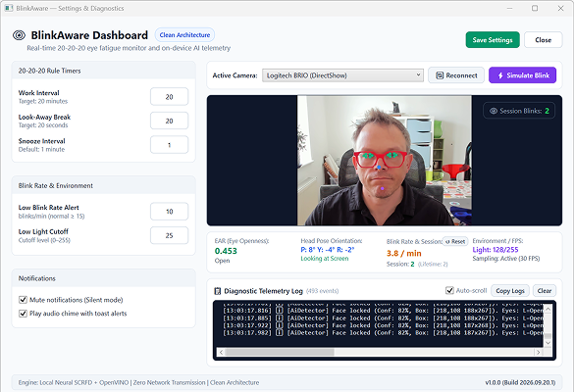Reset the blink rate session
The height and width of the screenshot is (392, 574).
[x=455, y=241]
